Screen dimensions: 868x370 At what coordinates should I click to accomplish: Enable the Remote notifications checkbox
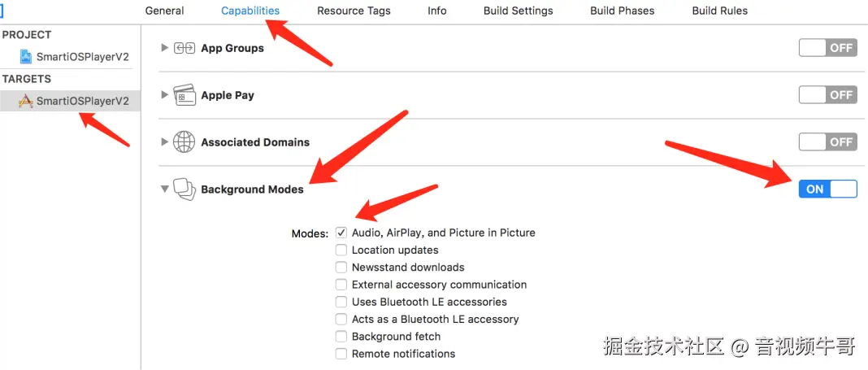point(341,354)
